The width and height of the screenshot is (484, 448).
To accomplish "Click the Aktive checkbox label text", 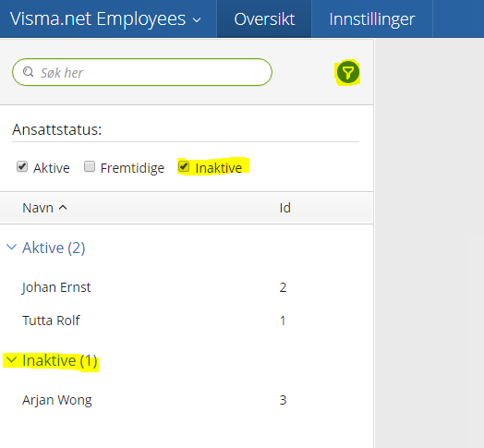I will point(52,168).
